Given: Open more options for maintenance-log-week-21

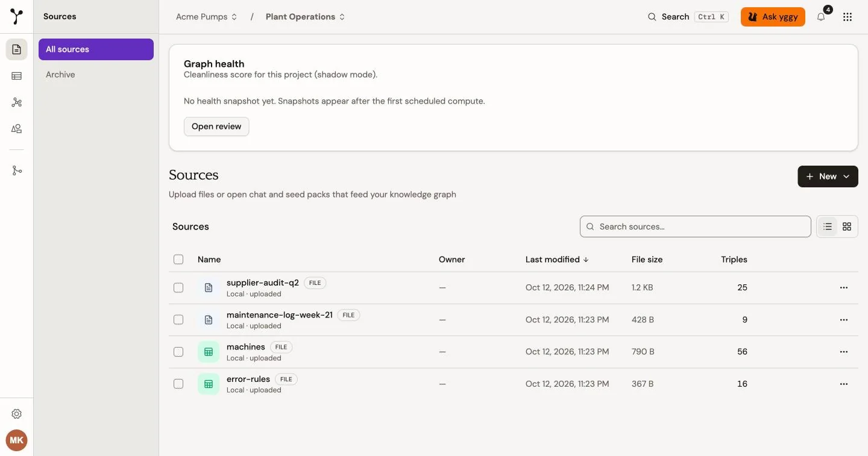Looking at the screenshot, I should [x=844, y=320].
